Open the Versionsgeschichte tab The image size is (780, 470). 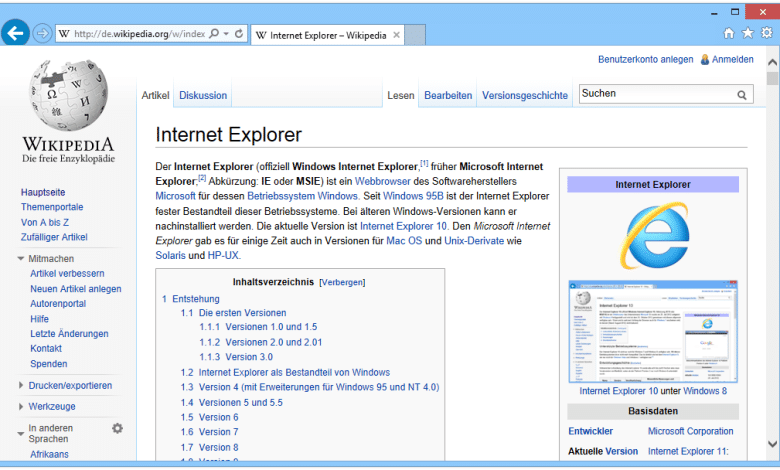tap(525, 95)
